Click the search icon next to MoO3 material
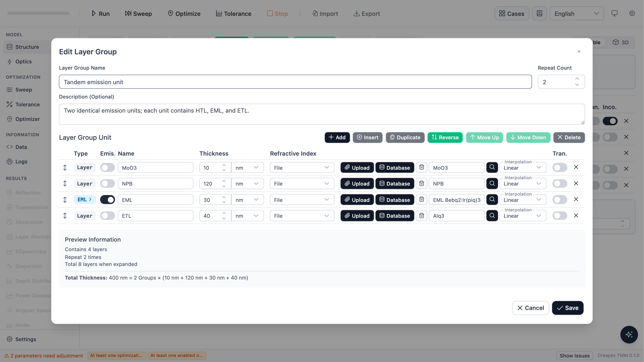Image resolution: width=644 pixels, height=362 pixels. pos(492,167)
